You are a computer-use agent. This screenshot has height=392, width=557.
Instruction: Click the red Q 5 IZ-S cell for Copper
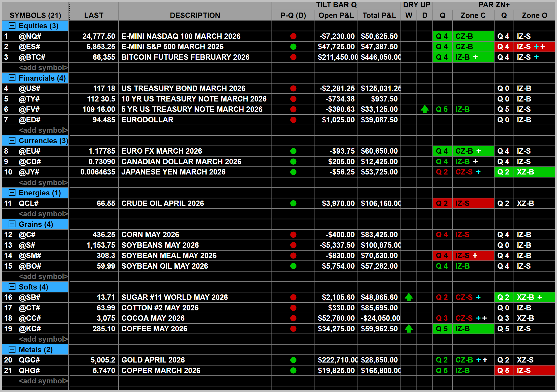pyautogui.click(x=525, y=371)
